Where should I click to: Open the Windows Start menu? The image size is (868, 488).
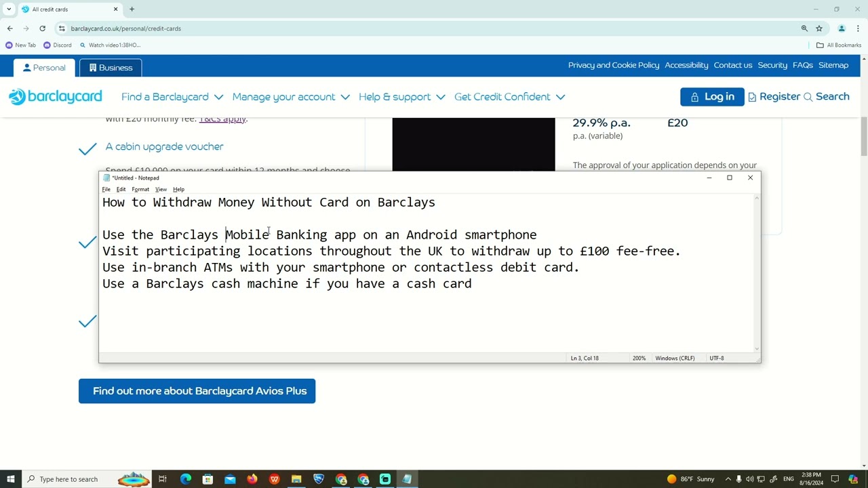click(x=10, y=479)
